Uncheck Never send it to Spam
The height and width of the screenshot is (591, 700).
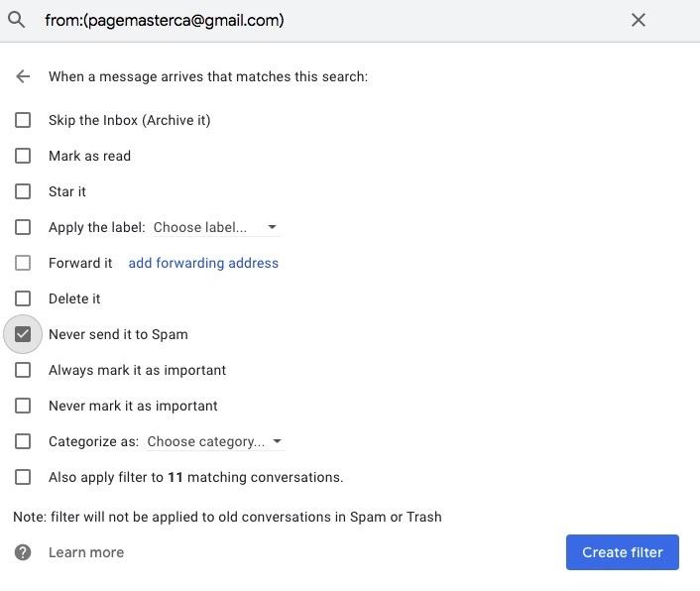coord(23,334)
